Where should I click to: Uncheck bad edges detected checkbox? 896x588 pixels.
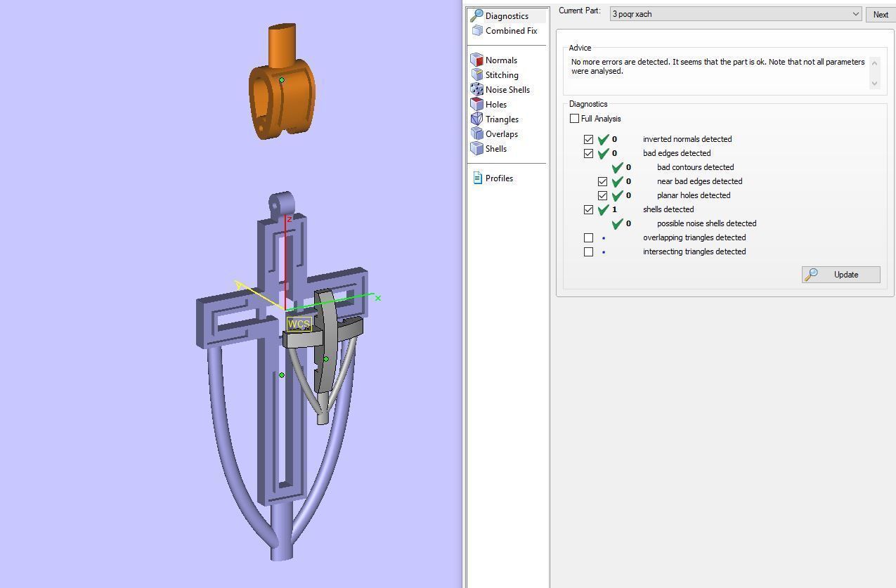(589, 153)
